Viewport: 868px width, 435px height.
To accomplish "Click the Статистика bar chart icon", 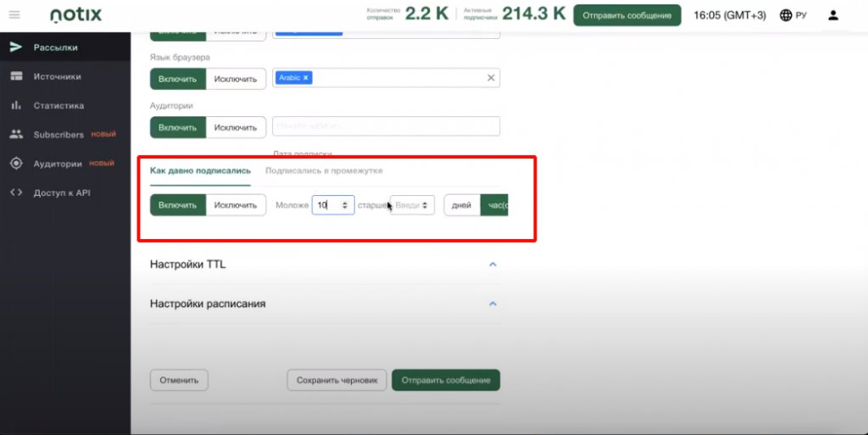I will pos(15,106).
